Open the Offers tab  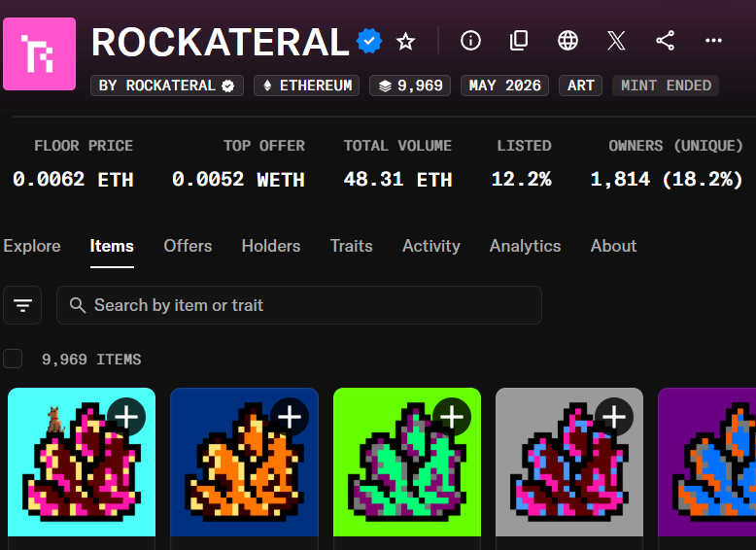pos(188,246)
